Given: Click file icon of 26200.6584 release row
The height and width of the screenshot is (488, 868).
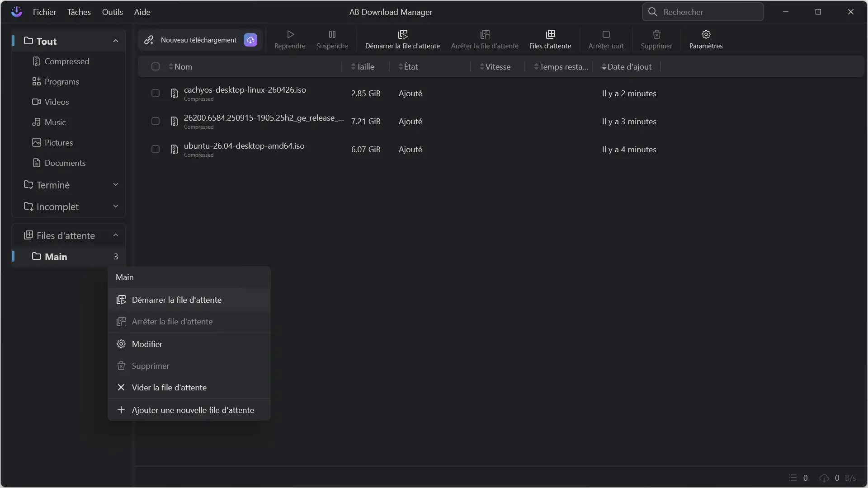Looking at the screenshot, I should tap(174, 122).
